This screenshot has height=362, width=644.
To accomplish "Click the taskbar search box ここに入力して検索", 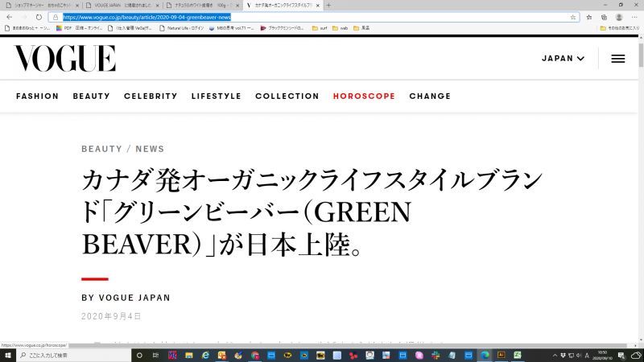I will point(74,355).
